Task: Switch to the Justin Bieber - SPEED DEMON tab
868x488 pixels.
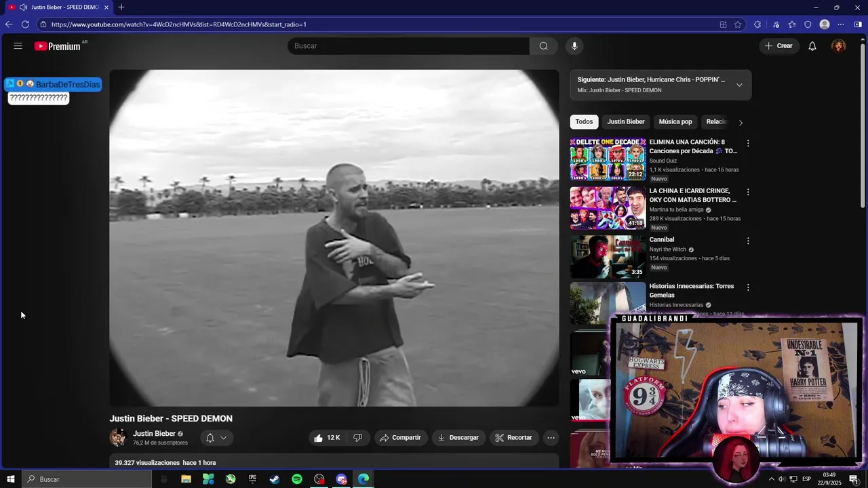Action: [x=58, y=7]
